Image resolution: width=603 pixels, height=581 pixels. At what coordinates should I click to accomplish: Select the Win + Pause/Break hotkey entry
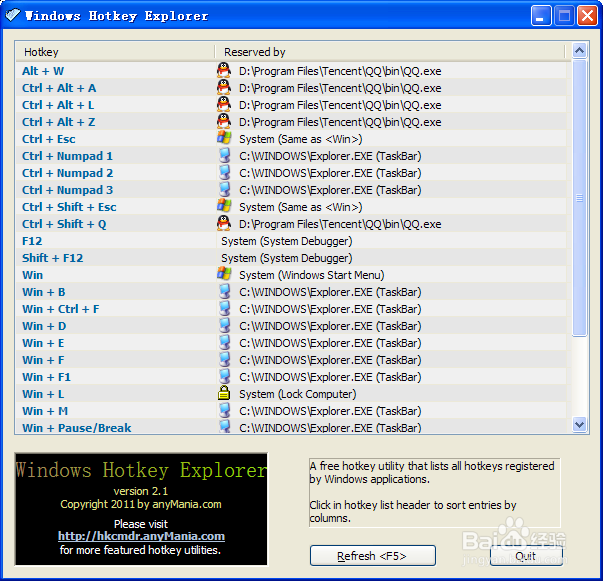tap(77, 428)
